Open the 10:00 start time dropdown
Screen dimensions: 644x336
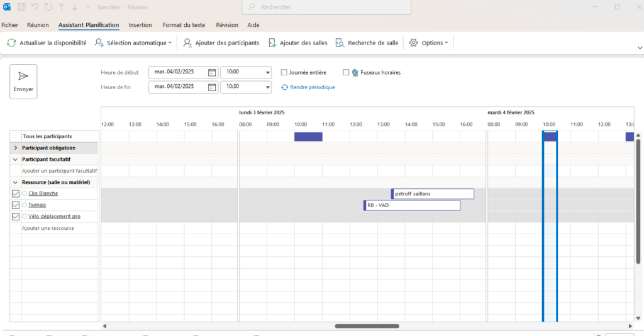click(x=267, y=72)
